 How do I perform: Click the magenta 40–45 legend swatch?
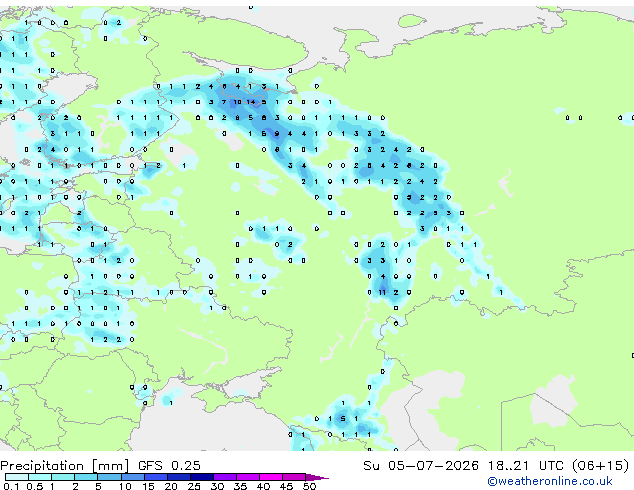(271, 477)
